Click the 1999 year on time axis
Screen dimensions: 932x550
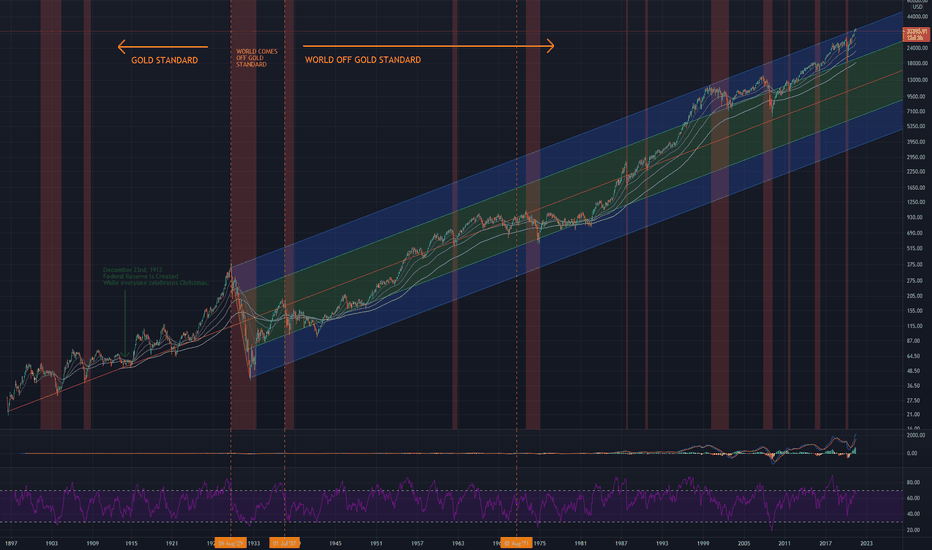703,543
